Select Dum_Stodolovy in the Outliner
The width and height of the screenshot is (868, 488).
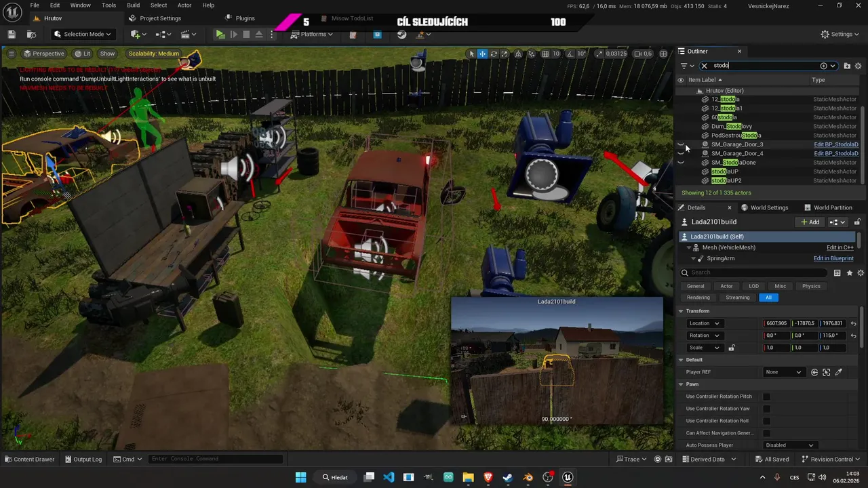pos(731,126)
